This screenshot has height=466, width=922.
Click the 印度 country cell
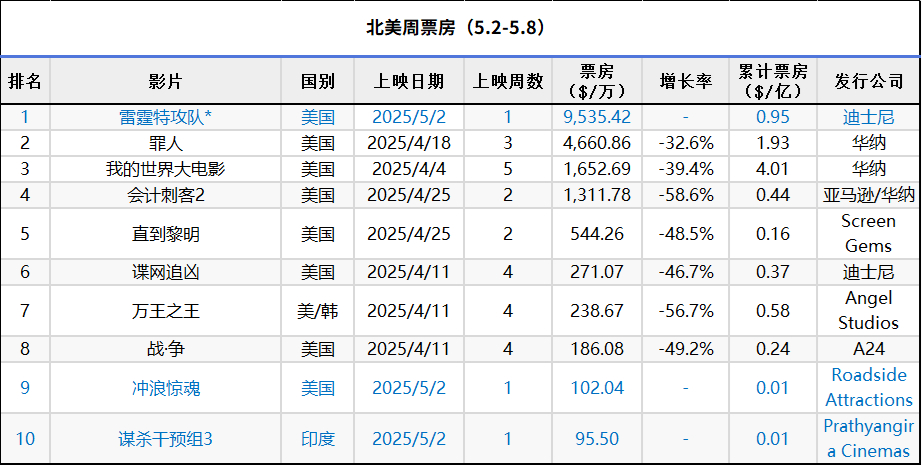[318, 439]
